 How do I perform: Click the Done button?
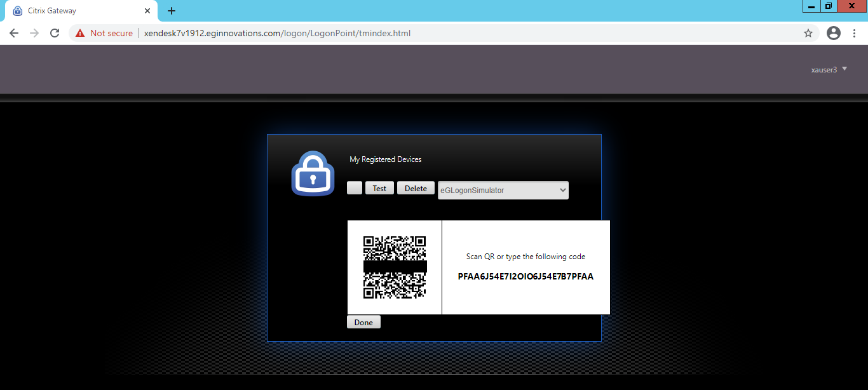(363, 322)
